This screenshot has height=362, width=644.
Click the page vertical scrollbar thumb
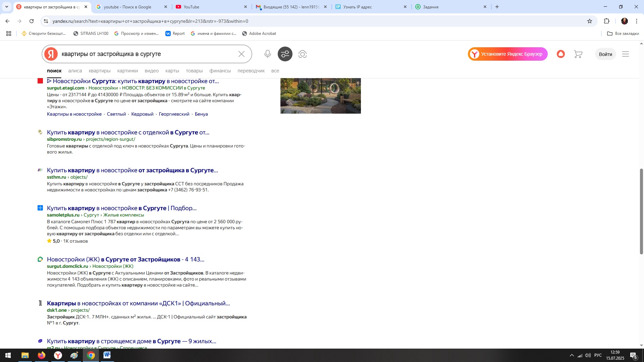tap(641, 211)
